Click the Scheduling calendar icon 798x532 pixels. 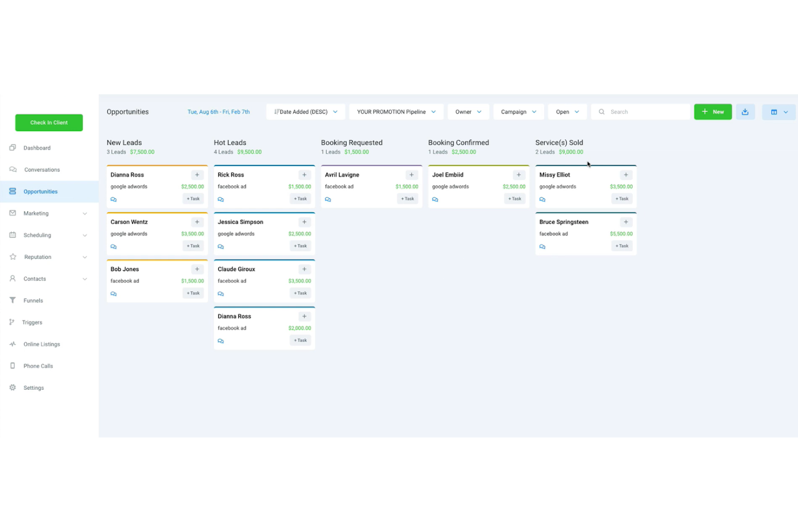(12, 235)
